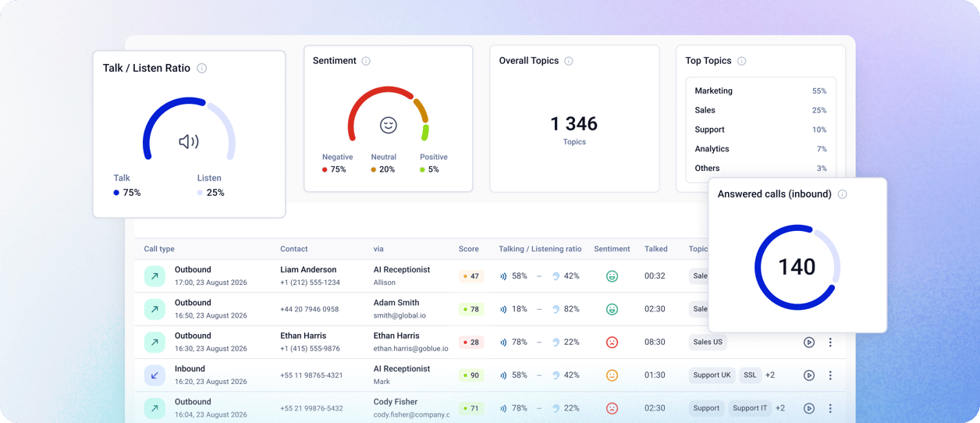Sort by Score column header

(469, 249)
